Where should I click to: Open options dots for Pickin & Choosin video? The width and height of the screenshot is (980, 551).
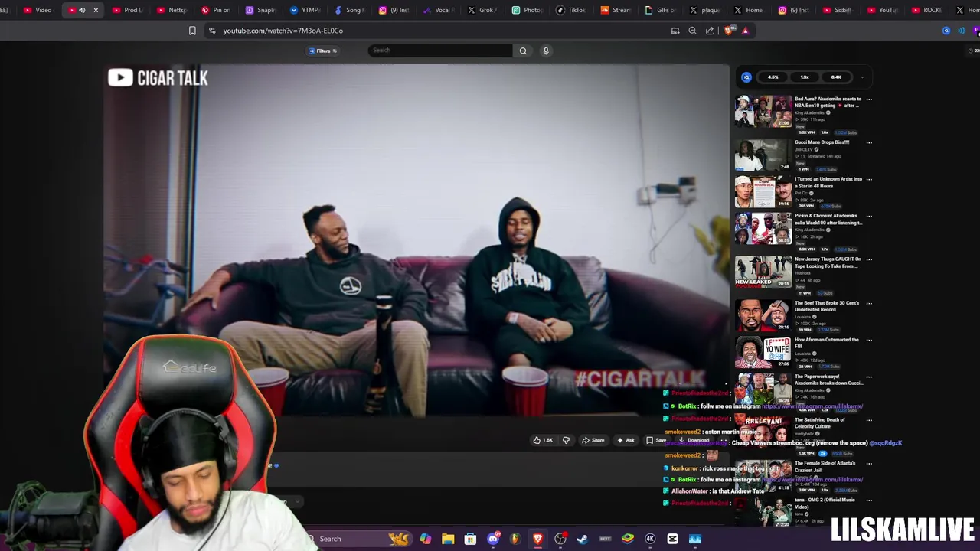[868, 217]
